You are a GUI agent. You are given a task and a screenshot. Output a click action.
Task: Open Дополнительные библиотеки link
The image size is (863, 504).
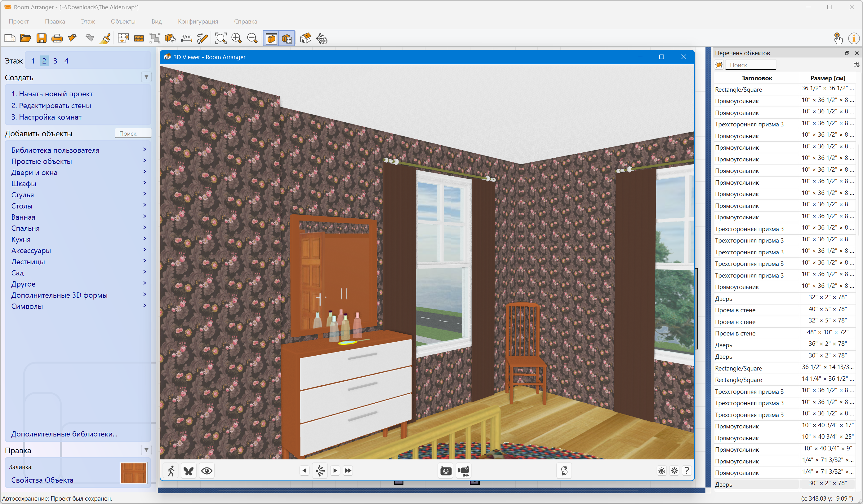(65, 434)
